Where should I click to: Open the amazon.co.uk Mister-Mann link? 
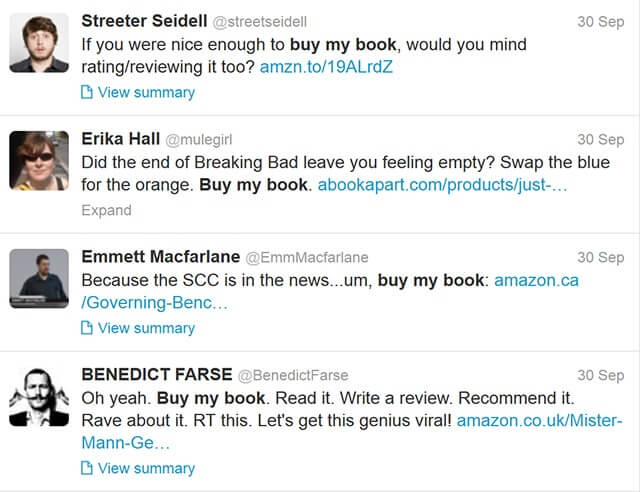tap(352, 432)
